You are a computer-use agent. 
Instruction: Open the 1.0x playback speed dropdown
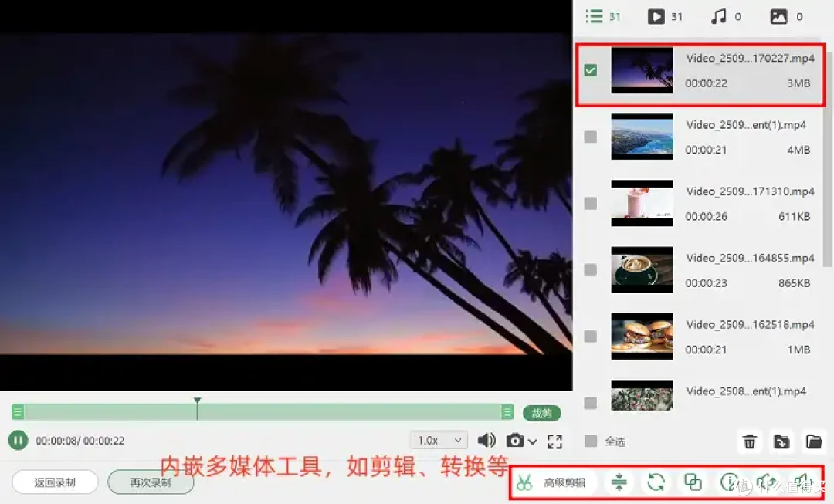tap(439, 440)
